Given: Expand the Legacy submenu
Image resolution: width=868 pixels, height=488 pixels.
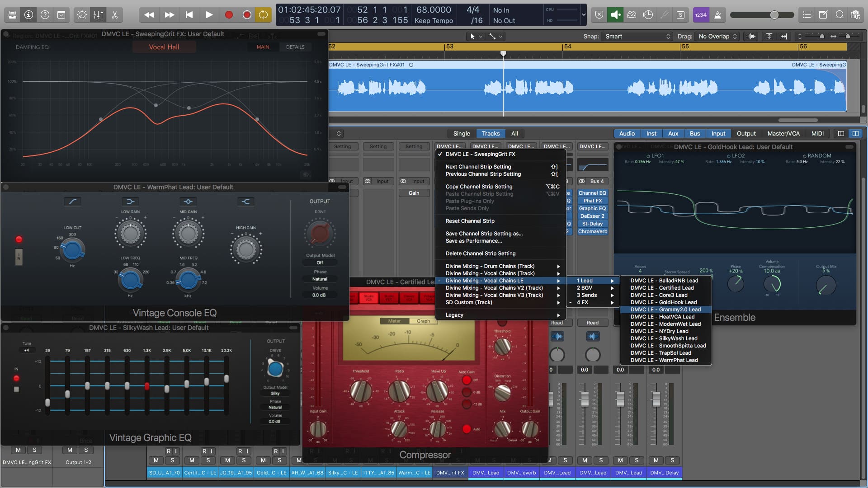Looking at the screenshot, I should [500, 315].
